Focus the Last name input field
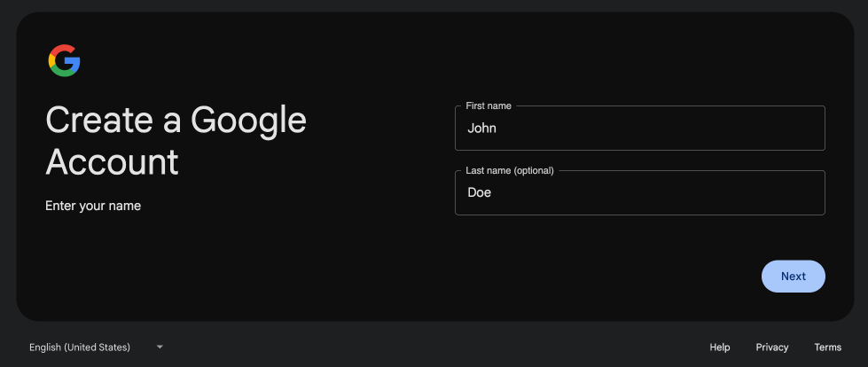This screenshot has height=367, width=868. 638,193
